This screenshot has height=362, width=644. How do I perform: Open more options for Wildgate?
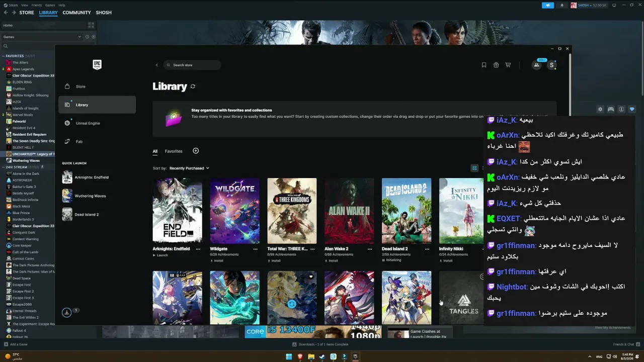tap(255, 249)
